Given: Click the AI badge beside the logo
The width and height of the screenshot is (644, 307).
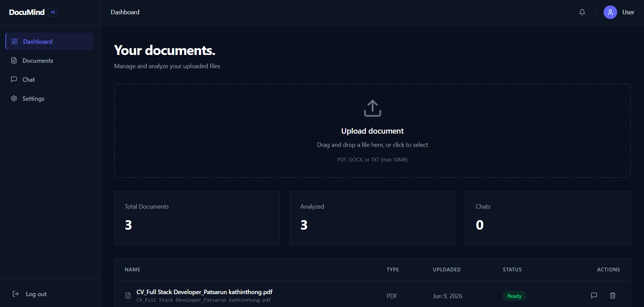Looking at the screenshot, I should click(x=53, y=12).
